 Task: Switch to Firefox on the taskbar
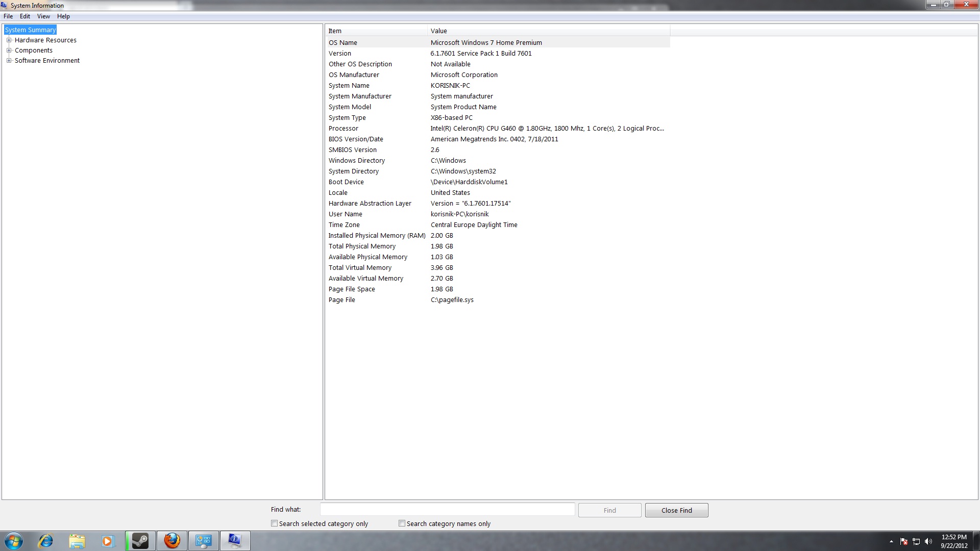coord(172,541)
